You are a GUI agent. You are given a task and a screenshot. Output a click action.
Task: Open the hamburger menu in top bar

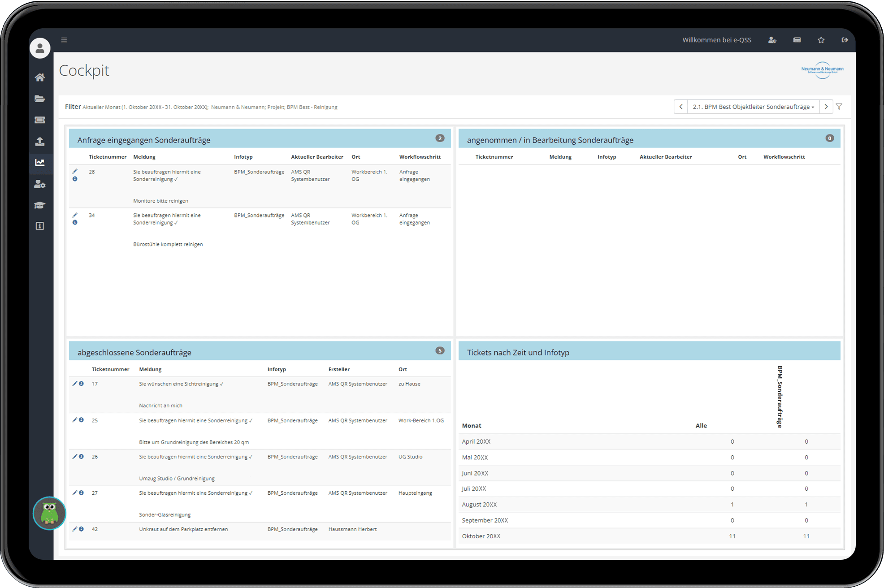click(x=64, y=40)
